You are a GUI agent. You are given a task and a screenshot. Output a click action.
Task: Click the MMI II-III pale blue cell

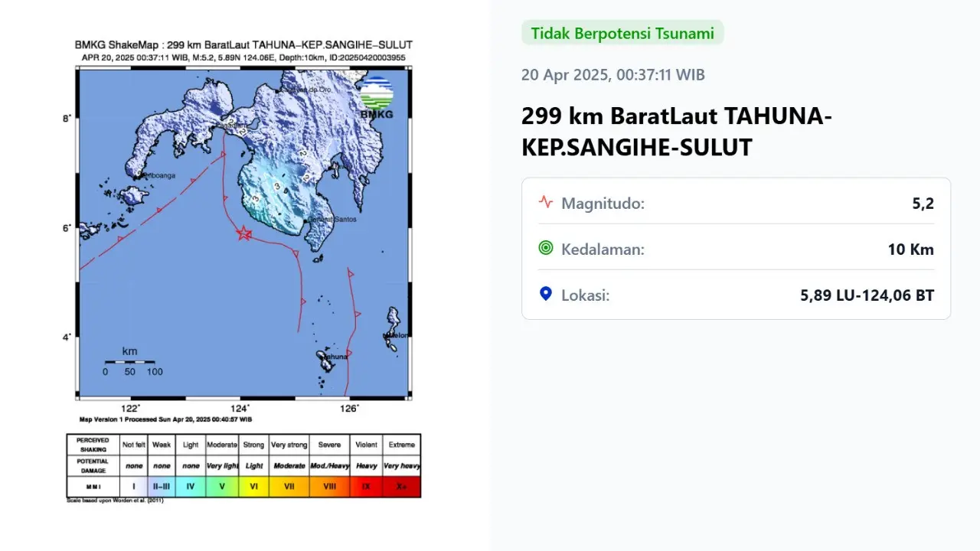pyautogui.click(x=162, y=487)
